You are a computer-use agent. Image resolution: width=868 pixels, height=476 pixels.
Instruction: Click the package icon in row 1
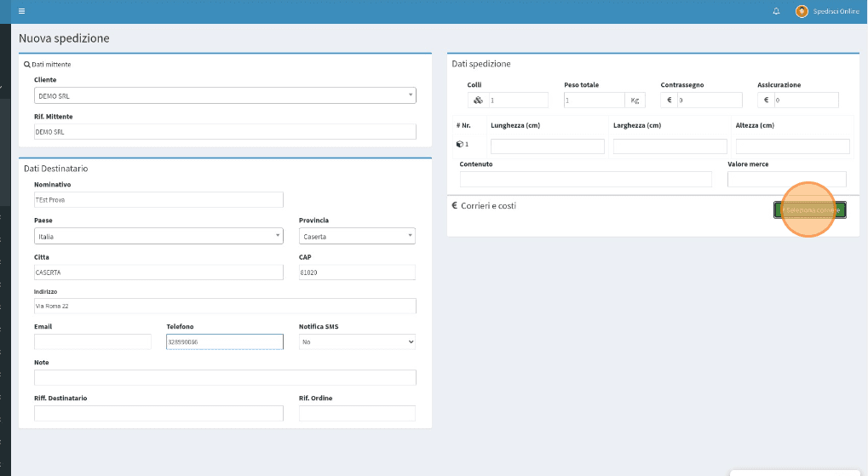(x=460, y=145)
